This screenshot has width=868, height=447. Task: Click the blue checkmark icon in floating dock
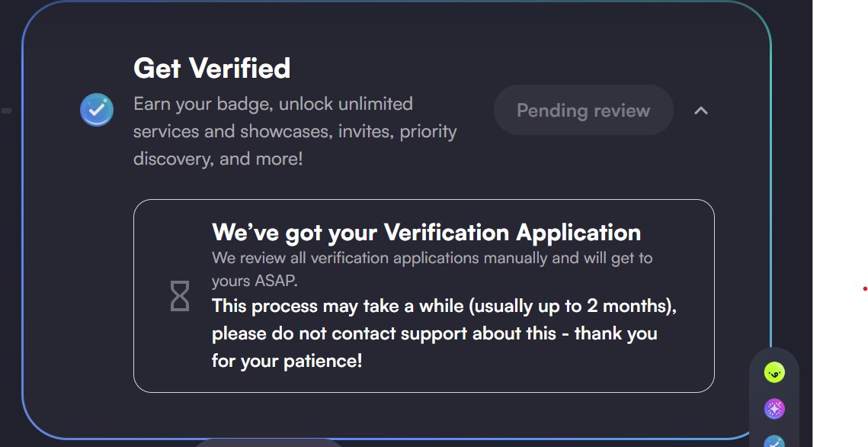click(774, 442)
